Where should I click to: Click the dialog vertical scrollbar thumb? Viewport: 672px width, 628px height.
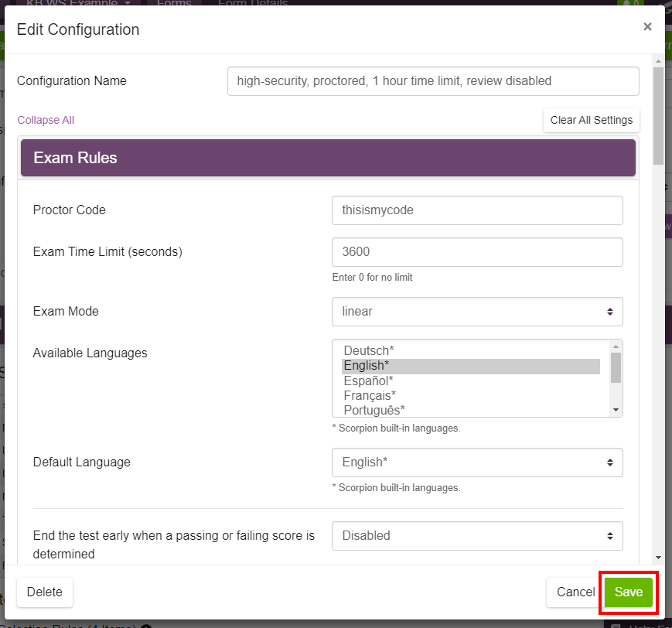tap(658, 116)
